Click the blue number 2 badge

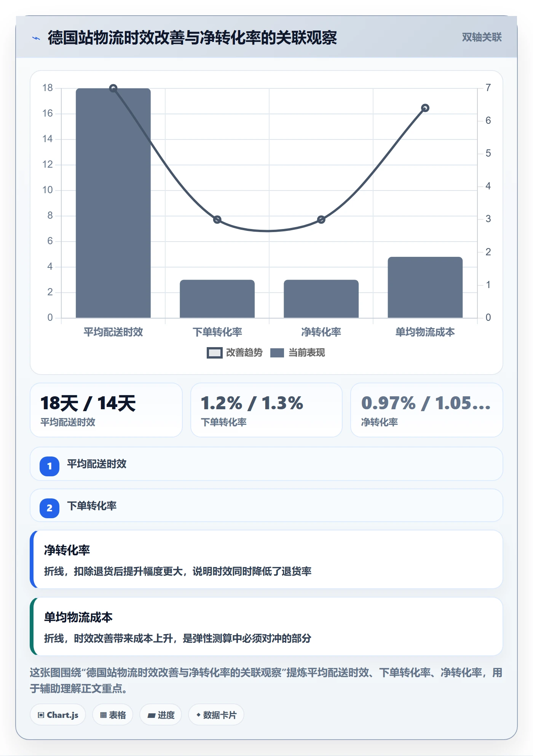click(x=49, y=508)
